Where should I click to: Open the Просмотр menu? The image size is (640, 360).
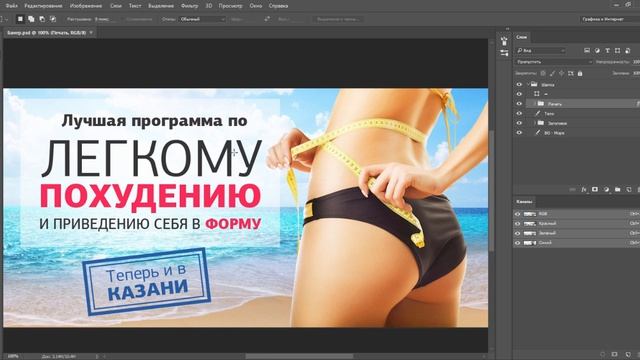[x=230, y=6]
